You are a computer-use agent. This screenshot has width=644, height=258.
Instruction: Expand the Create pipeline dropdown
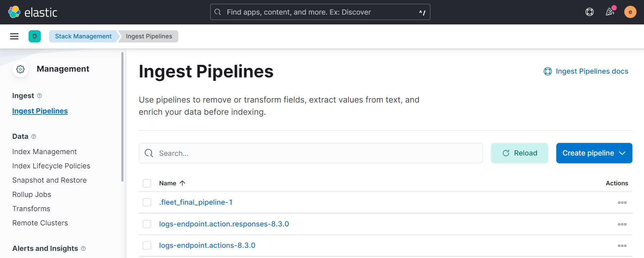tap(594, 153)
